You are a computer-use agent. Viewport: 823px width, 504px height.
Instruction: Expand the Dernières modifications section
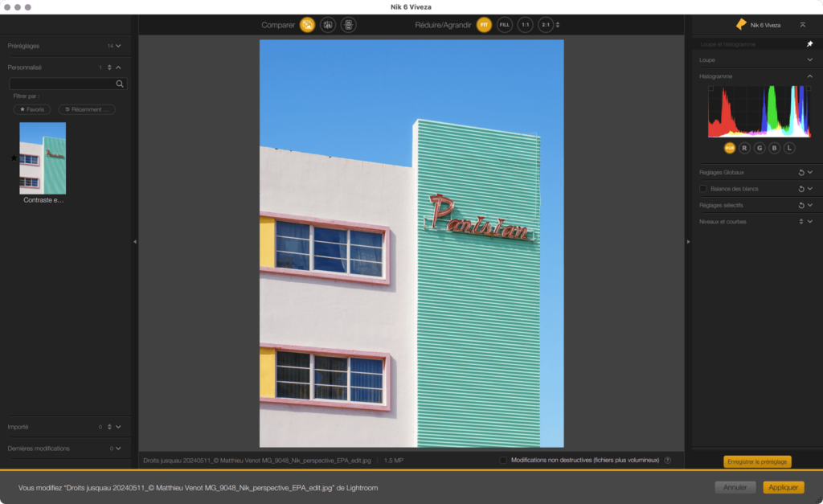tap(119, 449)
